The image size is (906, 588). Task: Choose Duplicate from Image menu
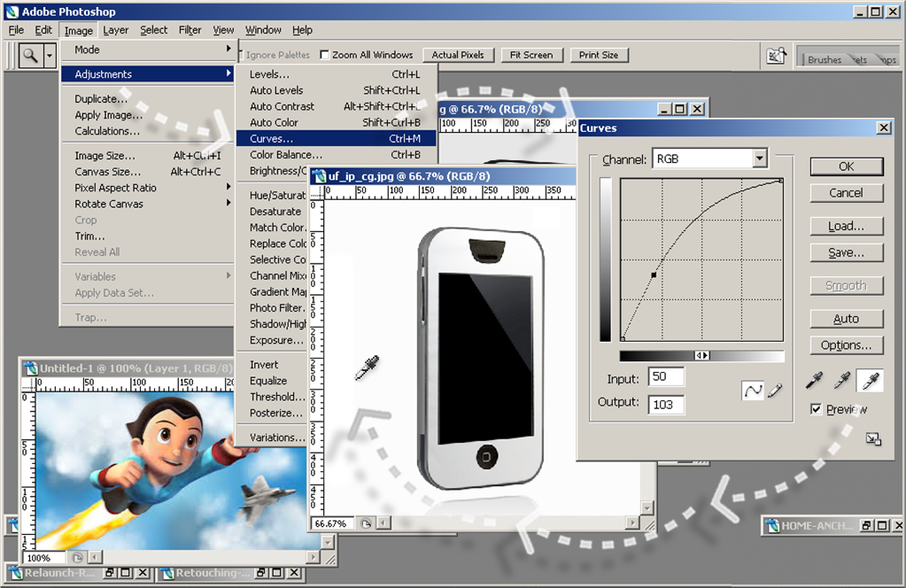147,99
